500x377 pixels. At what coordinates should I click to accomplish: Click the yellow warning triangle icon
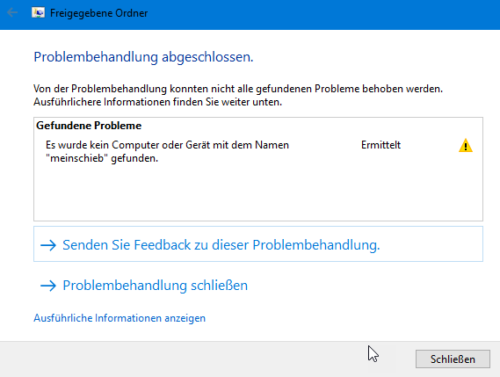[x=465, y=146]
